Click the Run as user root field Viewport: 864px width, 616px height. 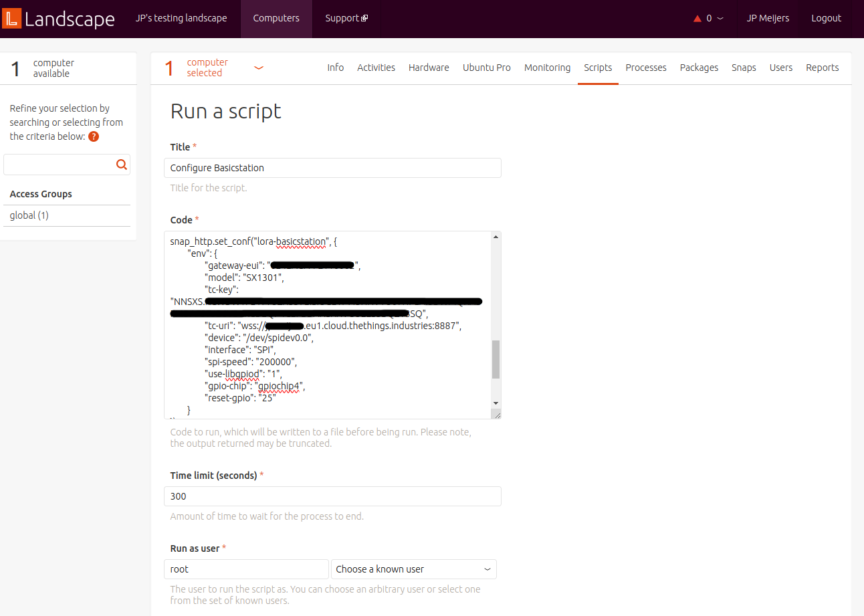pyautogui.click(x=246, y=569)
